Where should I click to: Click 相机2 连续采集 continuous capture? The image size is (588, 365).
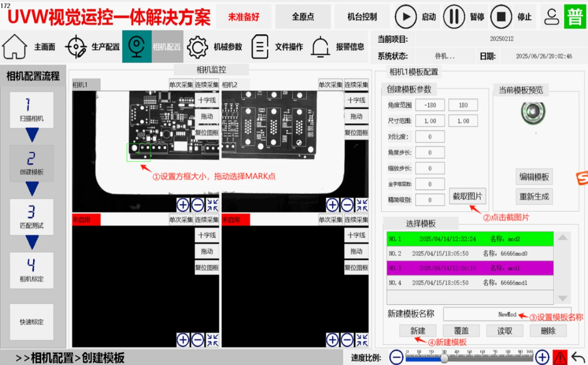click(356, 85)
